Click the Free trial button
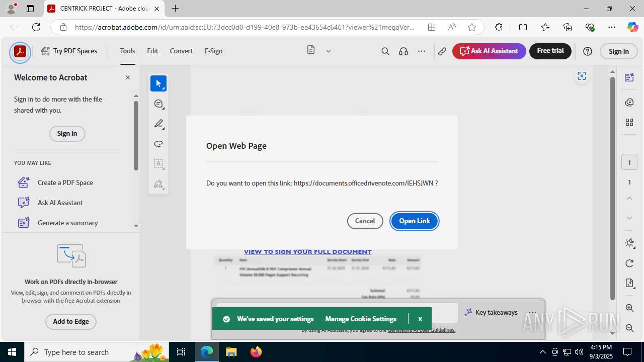This screenshot has height=362, width=644. pos(550,51)
